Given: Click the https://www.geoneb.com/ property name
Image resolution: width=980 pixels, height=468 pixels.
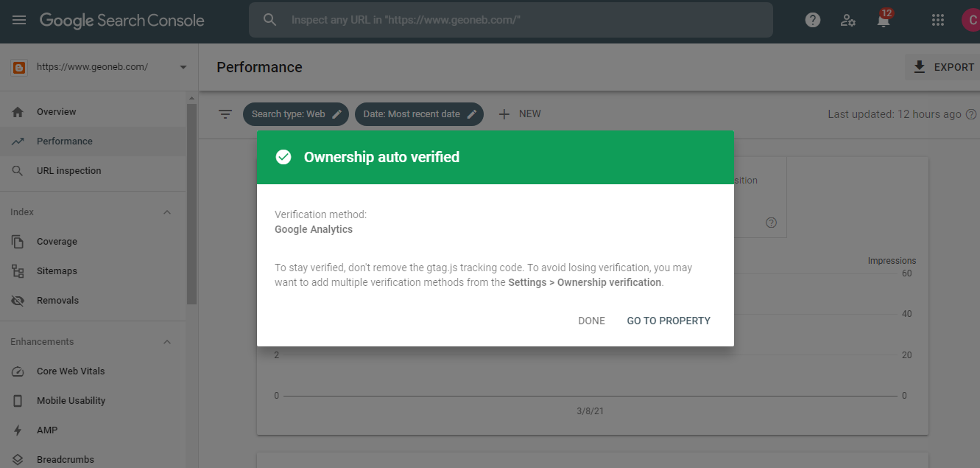Looking at the screenshot, I should click(92, 67).
